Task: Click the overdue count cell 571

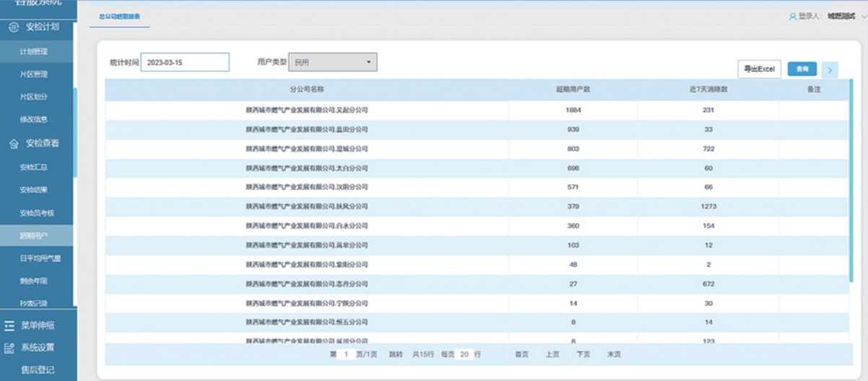Action: (x=573, y=187)
